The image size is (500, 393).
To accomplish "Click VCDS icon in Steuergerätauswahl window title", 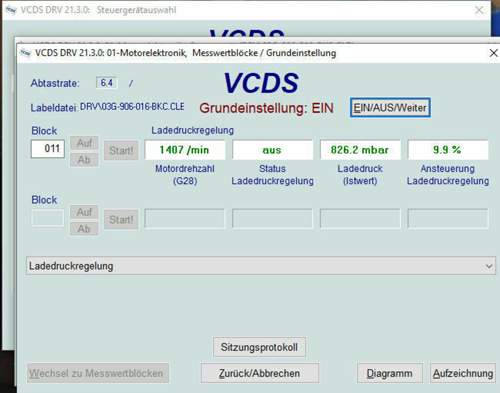I will tap(11, 10).
